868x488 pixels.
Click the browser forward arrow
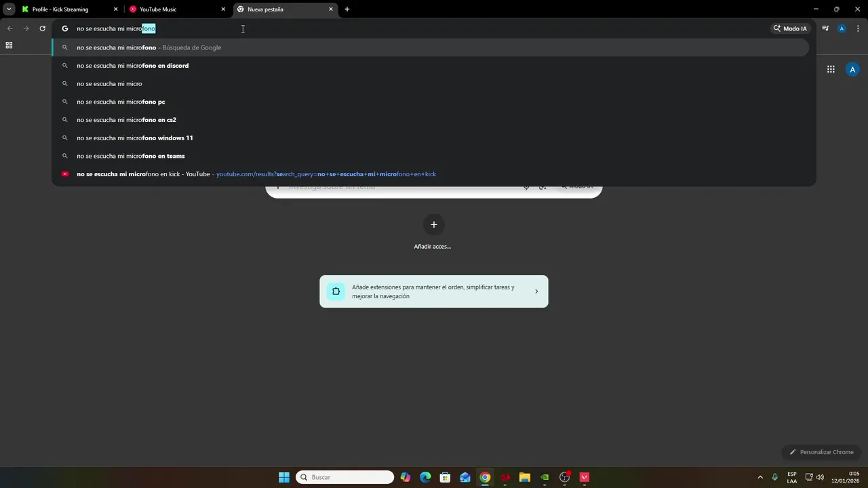(26, 28)
